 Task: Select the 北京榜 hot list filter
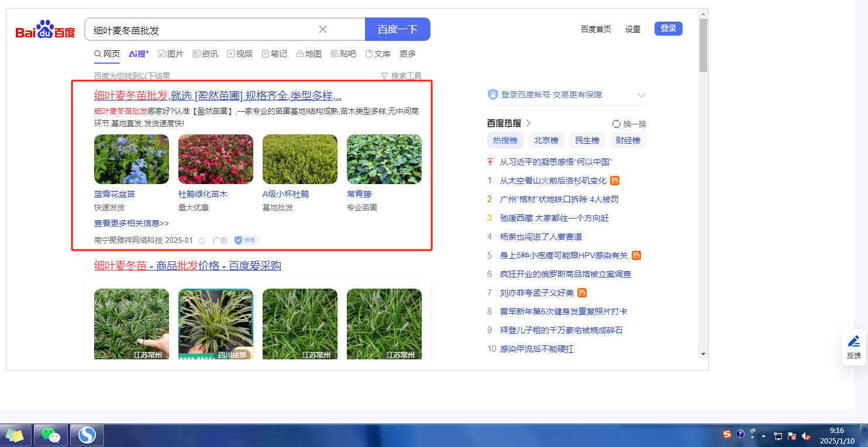(x=546, y=140)
